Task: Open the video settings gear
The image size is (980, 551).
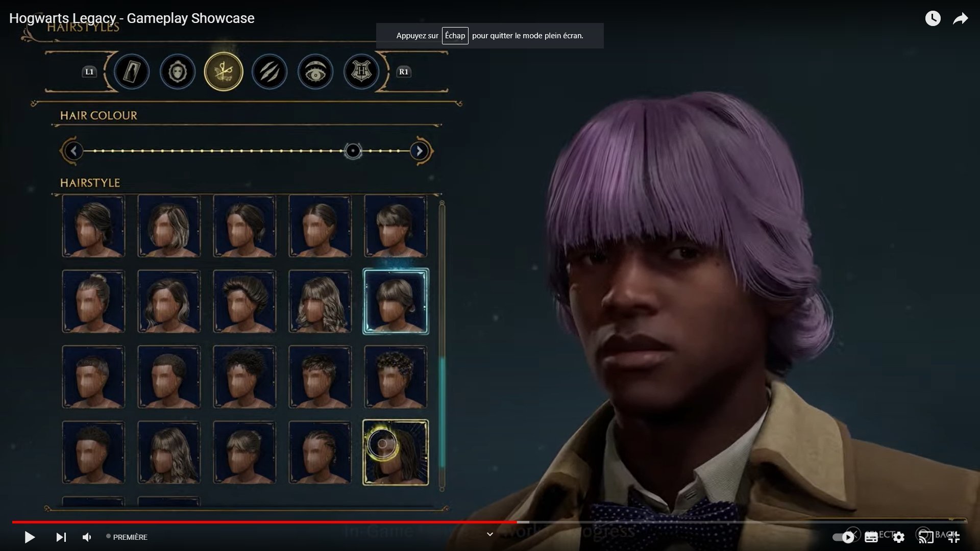Action: (x=899, y=537)
